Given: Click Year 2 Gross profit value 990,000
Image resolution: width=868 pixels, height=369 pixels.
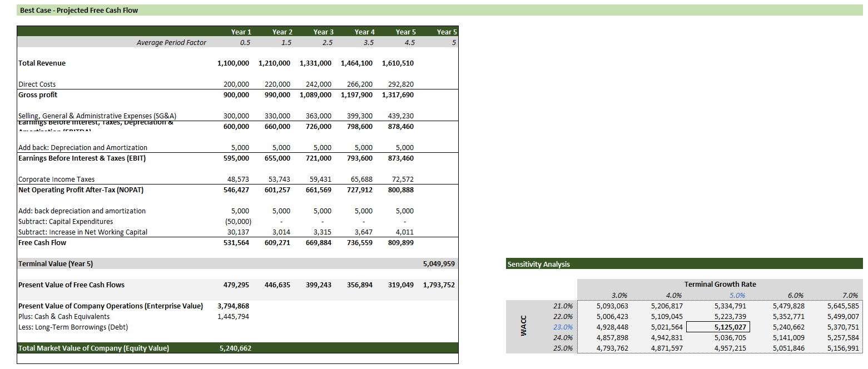Looking at the screenshot, I should [x=274, y=95].
